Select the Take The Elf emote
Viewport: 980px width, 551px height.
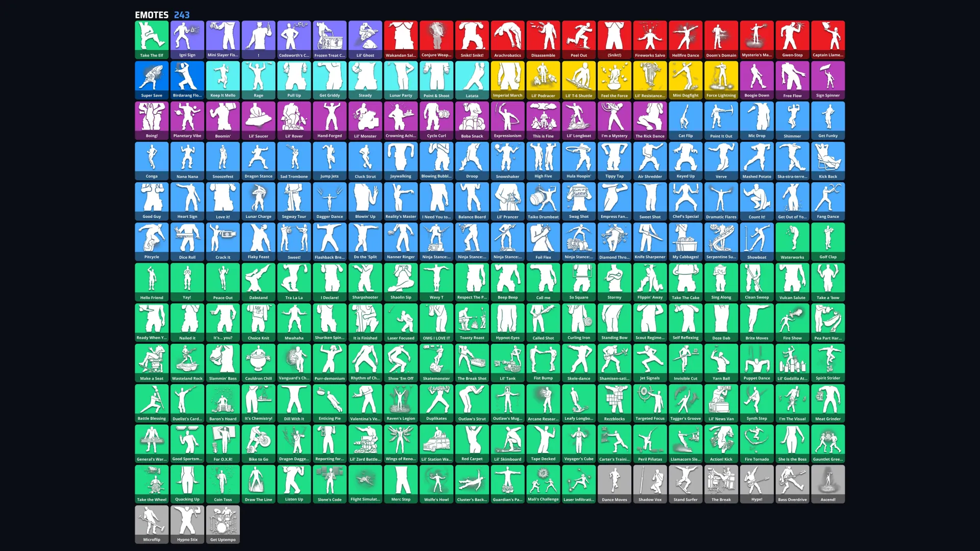point(152,40)
